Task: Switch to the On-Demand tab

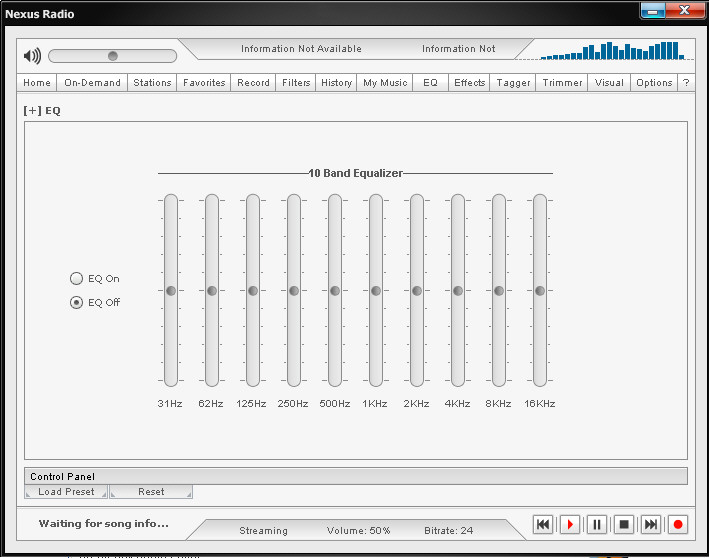Action: [x=92, y=83]
